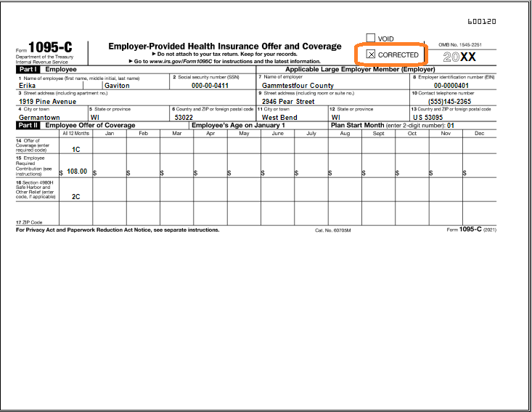Click the Applicable Large Employer Member heading
The height and width of the screenshot is (412, 532).
pyautogui.click(x=360, y=69)
